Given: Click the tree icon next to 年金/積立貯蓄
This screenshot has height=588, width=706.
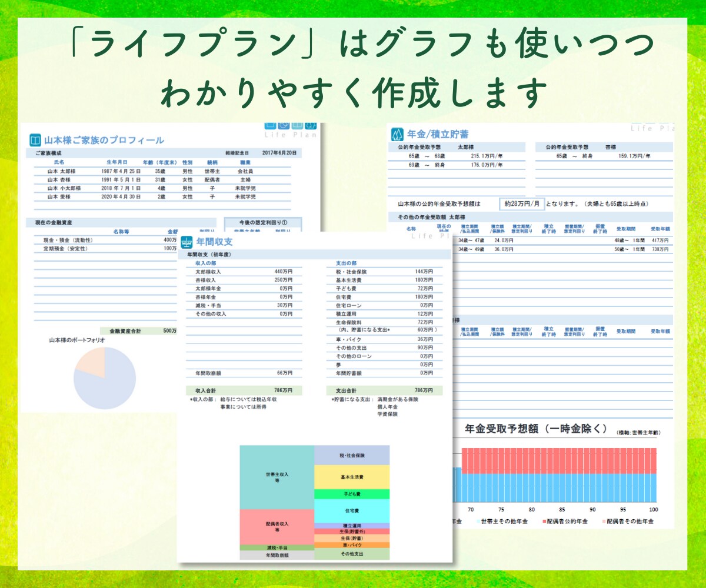Looking at the screenshot, I should 398,134.
